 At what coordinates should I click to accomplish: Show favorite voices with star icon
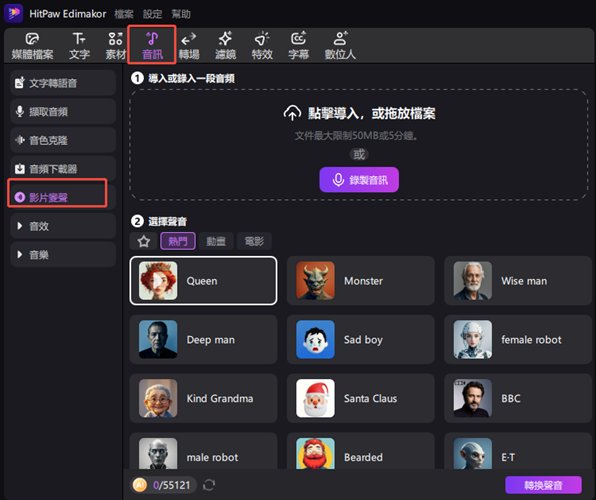[x=144, y=241]
